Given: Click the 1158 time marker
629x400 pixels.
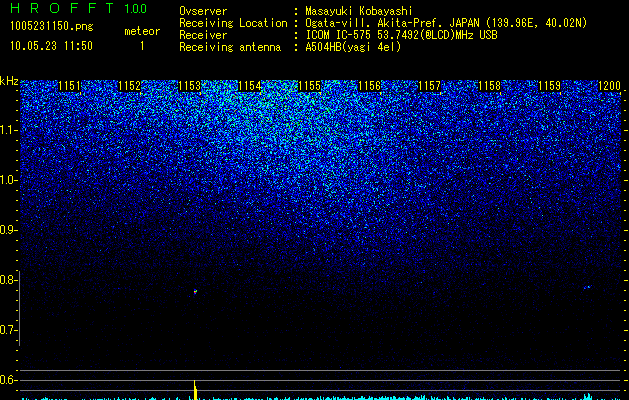Looking at the screenshot, I should click(490, 86).
